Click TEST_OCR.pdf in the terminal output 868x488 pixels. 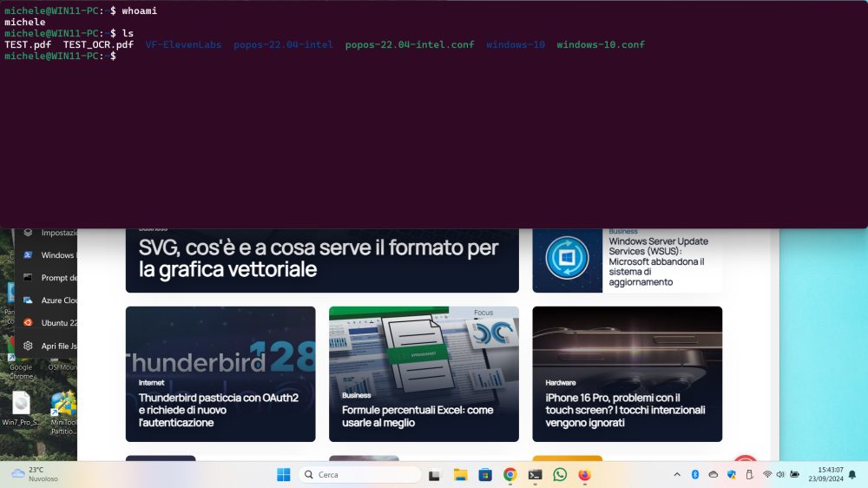[98, 44]
